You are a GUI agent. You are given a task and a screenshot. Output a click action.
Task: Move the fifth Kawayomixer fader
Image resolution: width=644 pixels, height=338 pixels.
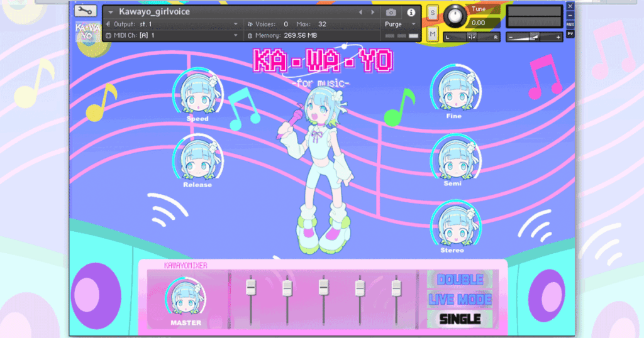pos(396,288)
